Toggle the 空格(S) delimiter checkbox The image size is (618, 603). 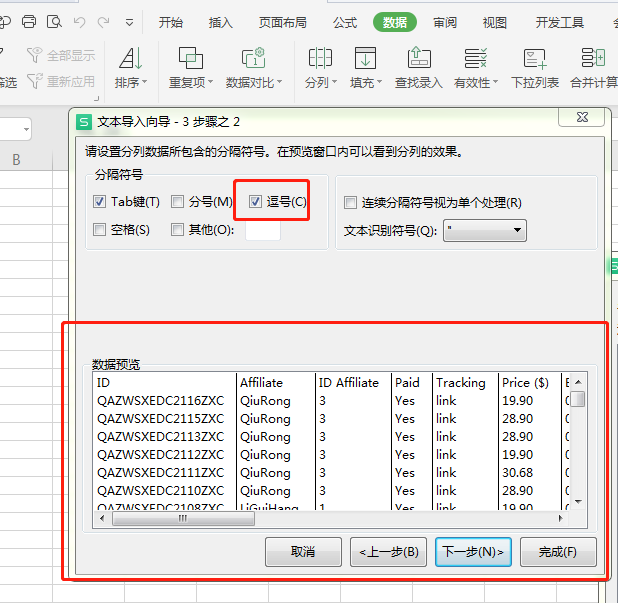point(99,229)
